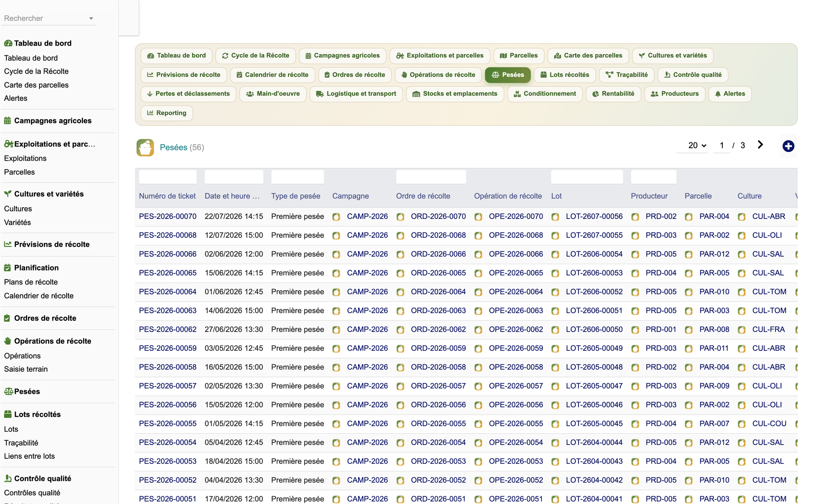Click culture icon in row PES-2026-00062

click(742, 330)
